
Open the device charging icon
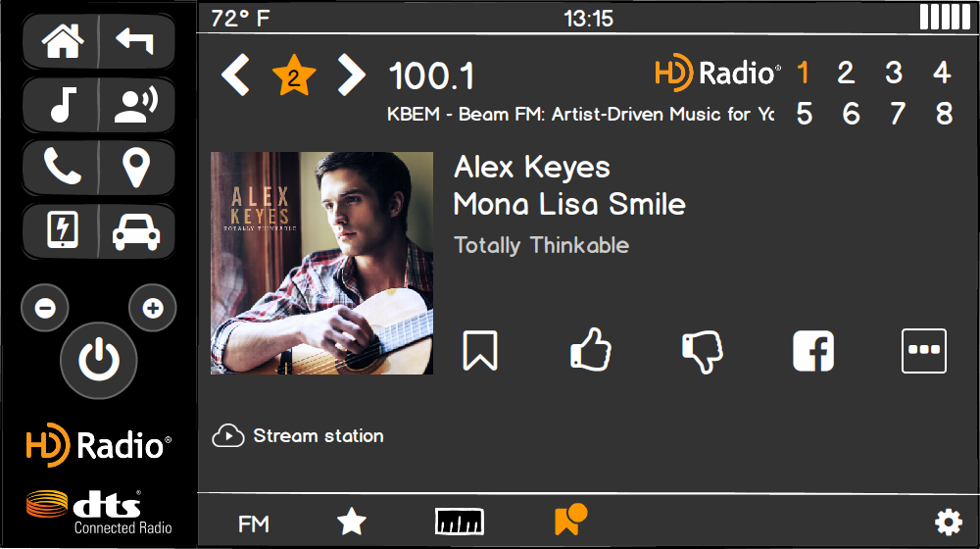click(x=62, y=230)
